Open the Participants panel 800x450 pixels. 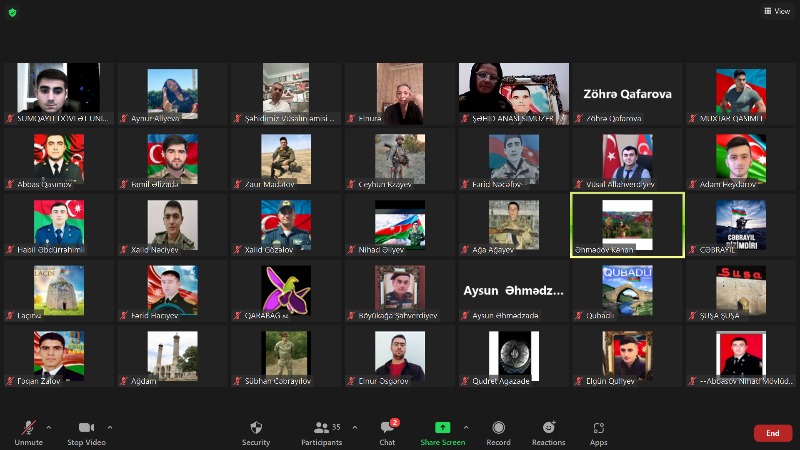[x=321, y=428]
